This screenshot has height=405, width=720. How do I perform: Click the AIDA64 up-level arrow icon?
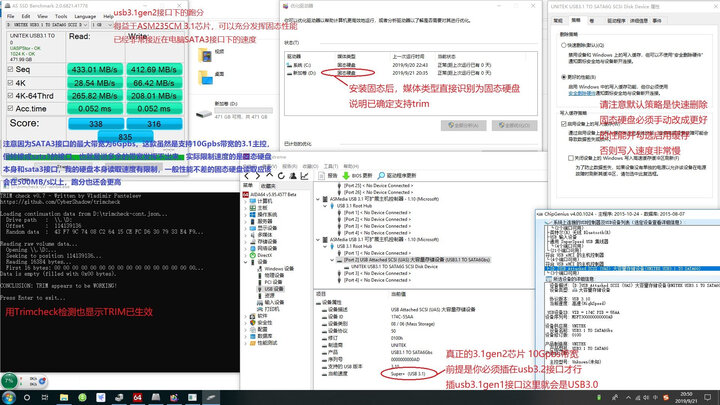click(x=269, y=175)
